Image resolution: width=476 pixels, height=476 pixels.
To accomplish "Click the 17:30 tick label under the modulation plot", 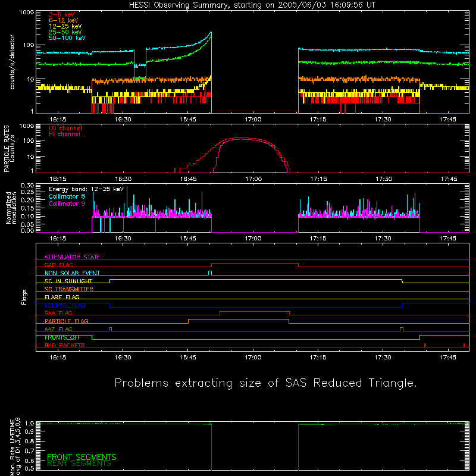I will [x=383, y=239].
